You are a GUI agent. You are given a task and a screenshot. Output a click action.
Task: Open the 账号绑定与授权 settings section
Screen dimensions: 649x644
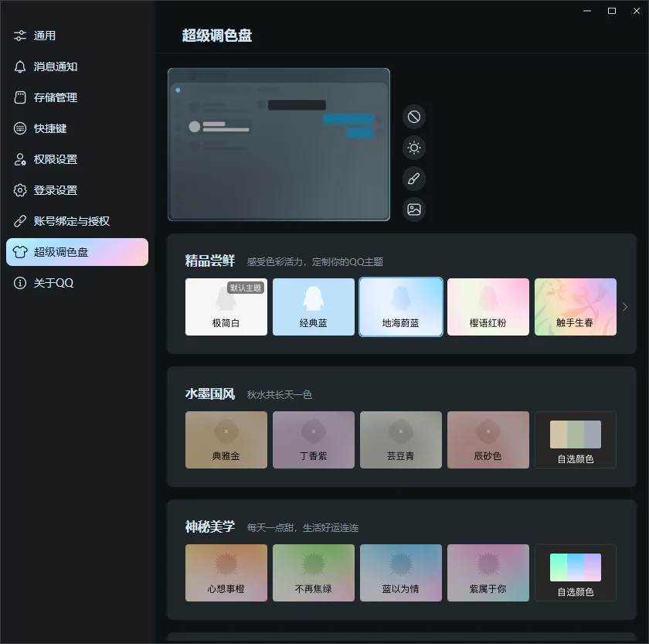pyautogui.click(x=77, y=221)
